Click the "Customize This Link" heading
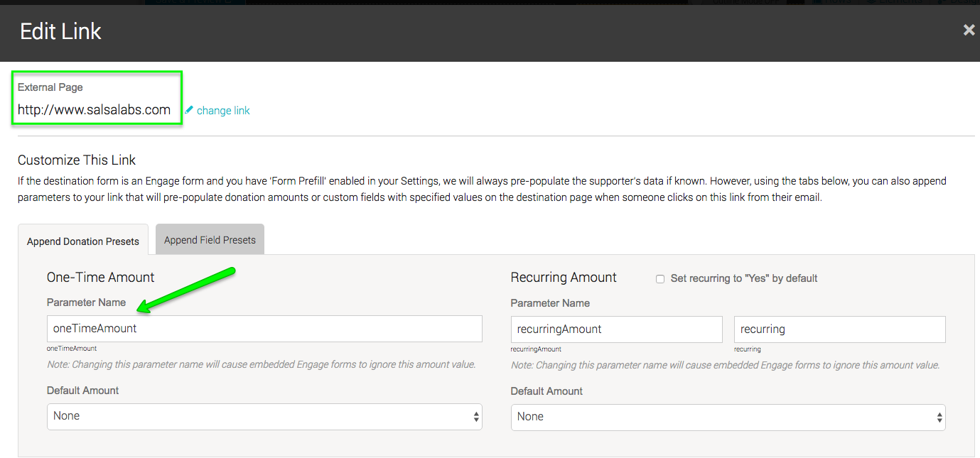Viewport: 980px width, 458px height. click(x=77, y=160)
